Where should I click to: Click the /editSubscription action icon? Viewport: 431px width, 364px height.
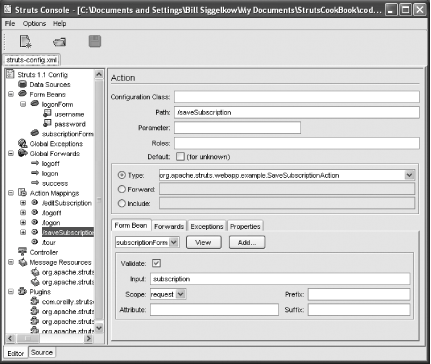point(35,202)
